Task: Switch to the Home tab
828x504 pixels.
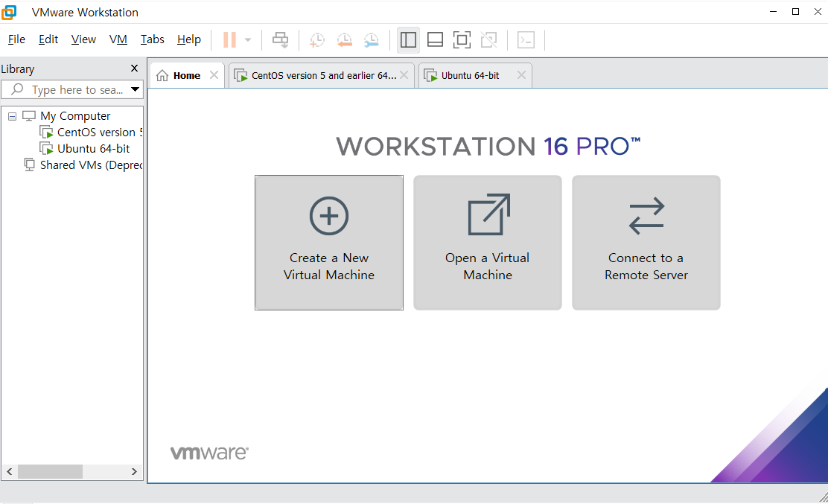Action: [186, 75]
